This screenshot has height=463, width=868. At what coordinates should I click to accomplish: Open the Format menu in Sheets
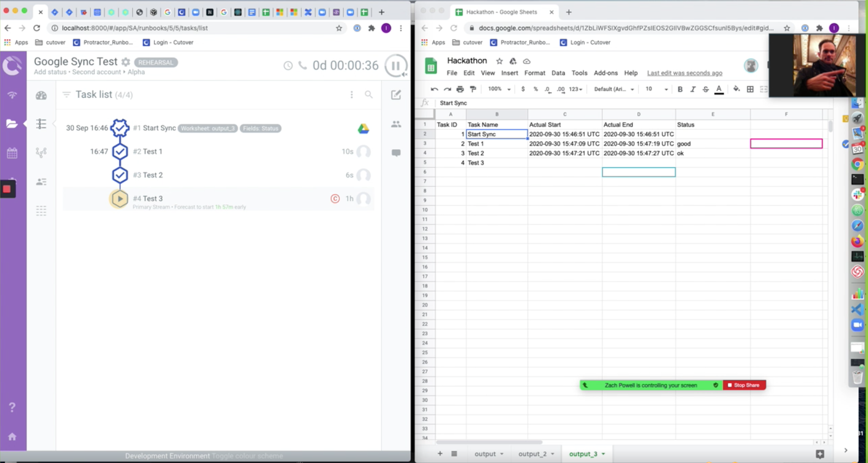click(x=535, y=73)
